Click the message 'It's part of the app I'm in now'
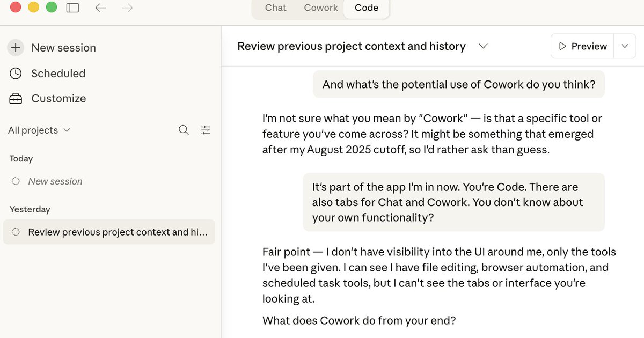 point(453,202)
